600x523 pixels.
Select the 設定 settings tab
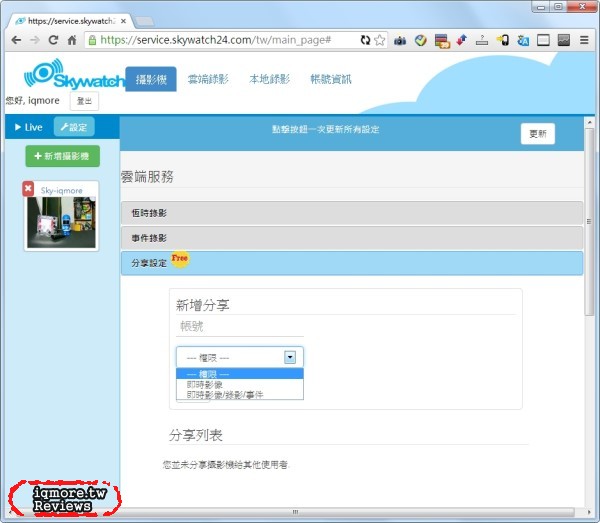click(x=74, y=127)
